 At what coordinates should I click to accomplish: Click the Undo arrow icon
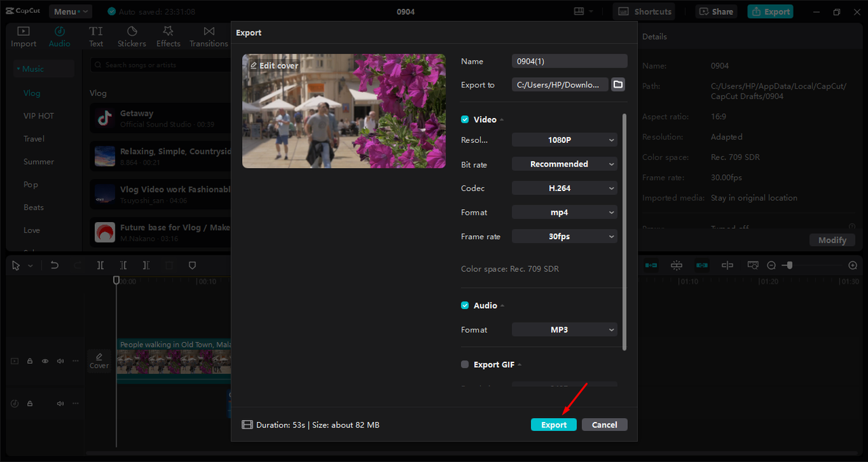point(54,266)
